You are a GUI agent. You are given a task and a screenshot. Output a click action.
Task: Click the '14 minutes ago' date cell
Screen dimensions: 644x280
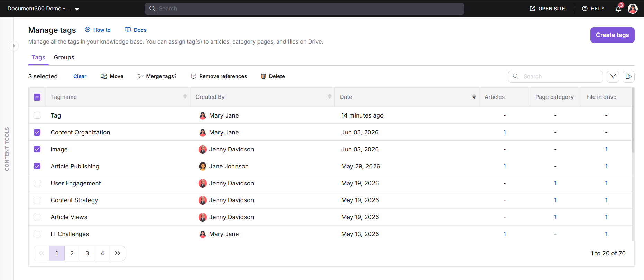[x=362, y=115]
